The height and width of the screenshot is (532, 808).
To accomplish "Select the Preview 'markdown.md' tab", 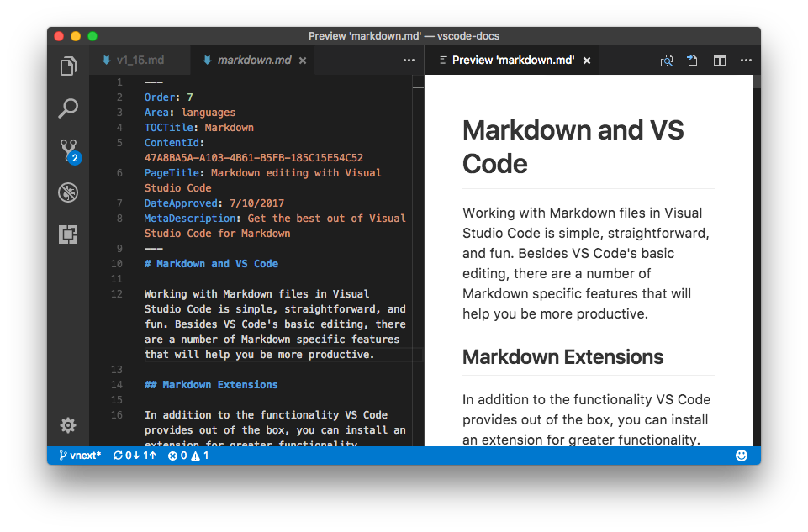I will [515, 60].
